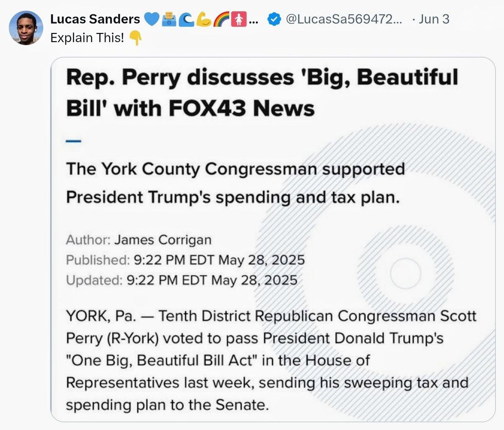The image size is (504, 430).
Task: Click the York County Congressman subheadline
Action: click(x=235, y=183)
